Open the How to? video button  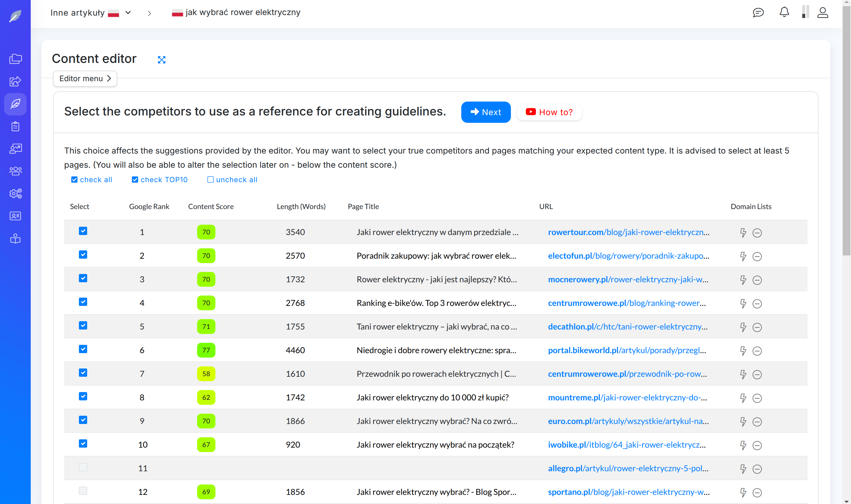[x=549, y=112]
